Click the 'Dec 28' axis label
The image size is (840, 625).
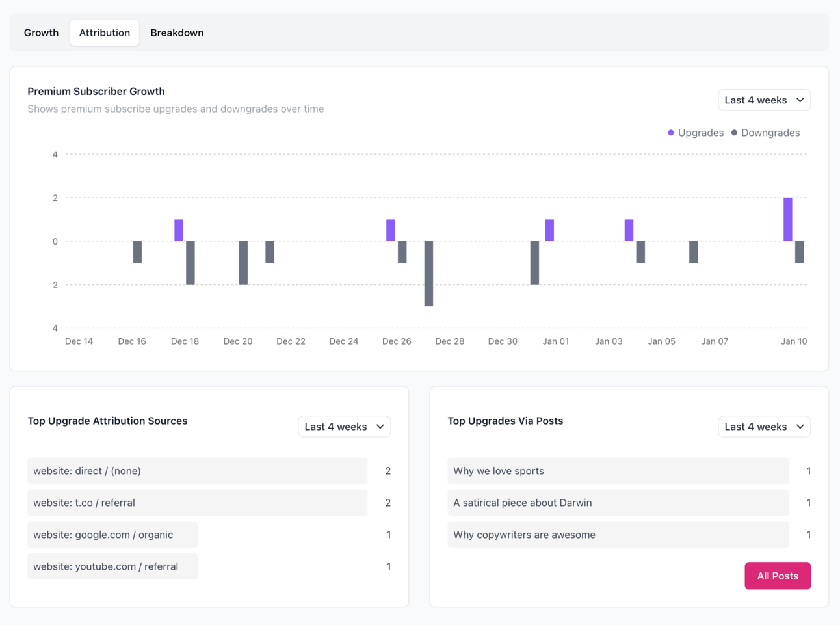click(449, 341)
